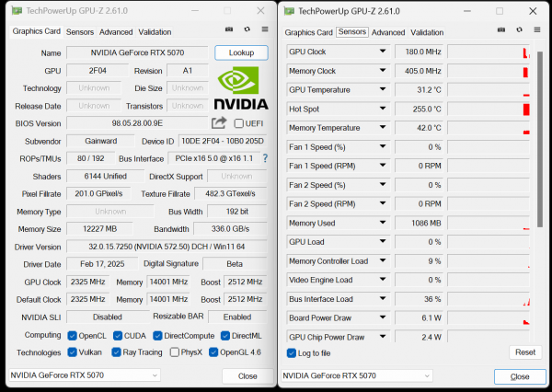Toggle the UEFI checkbox
The image size is (552, 392).
[x=239, y=123]
